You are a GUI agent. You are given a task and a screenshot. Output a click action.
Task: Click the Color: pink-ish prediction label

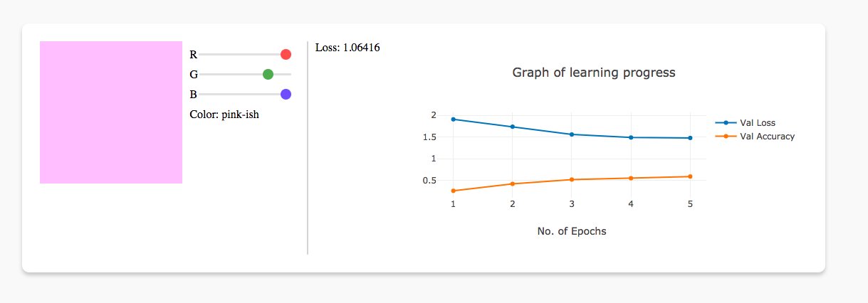coord(224,114)
